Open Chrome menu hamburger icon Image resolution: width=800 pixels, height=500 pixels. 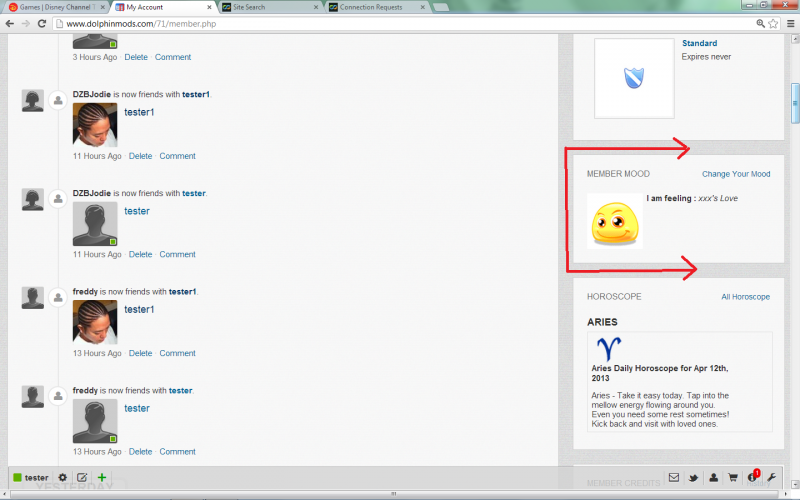(790, 23)
